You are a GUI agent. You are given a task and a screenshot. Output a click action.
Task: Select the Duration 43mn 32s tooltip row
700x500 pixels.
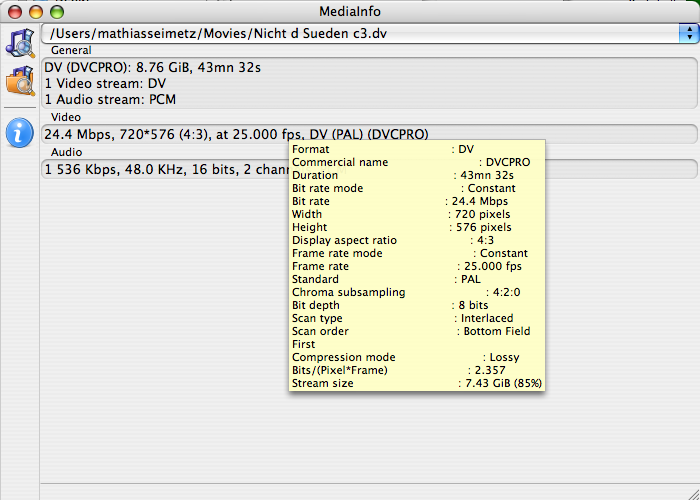[403, 175]
